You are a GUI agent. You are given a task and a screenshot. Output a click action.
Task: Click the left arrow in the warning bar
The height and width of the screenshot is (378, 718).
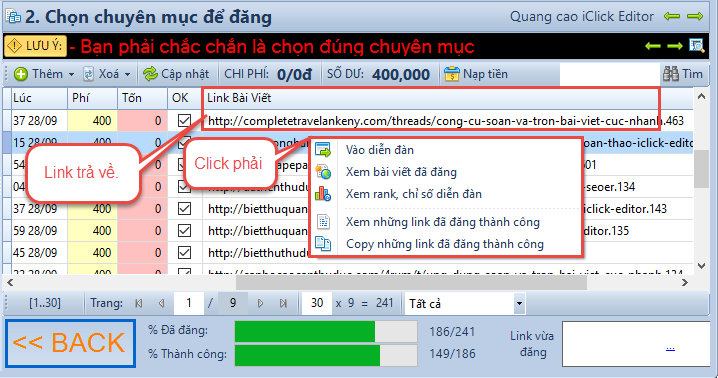tap(653, 46)
